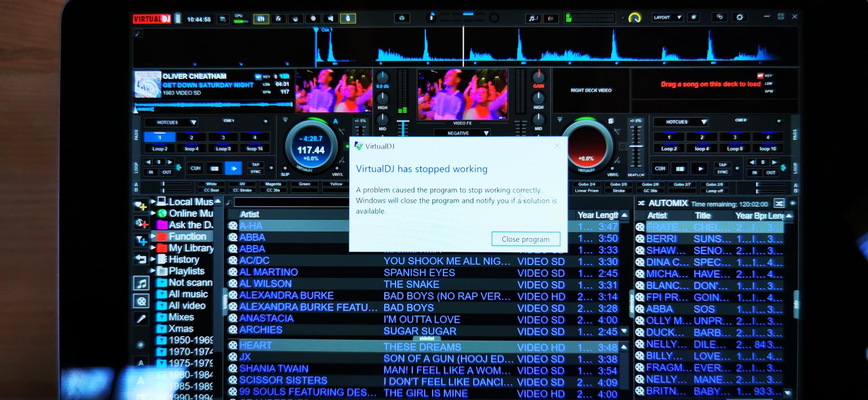Click the music note icon in top toolbar

(x=533, y=18)
